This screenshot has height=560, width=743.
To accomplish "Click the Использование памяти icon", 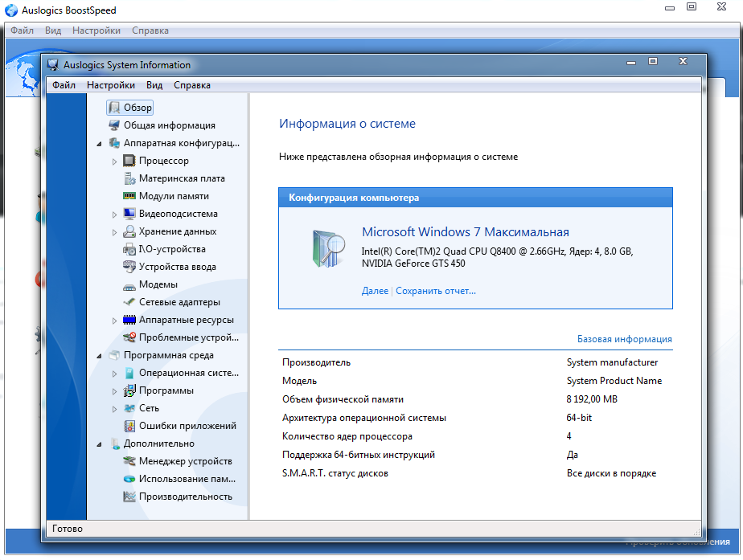I will [x=129, y=479].
